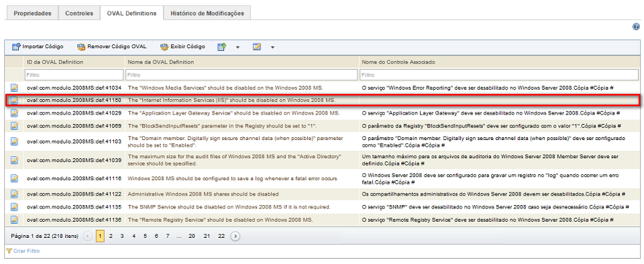Edit row def:41069 via its pencil icon
This screenshot has width=644, height=264.
pyautogui.click(x=15, y=125)
